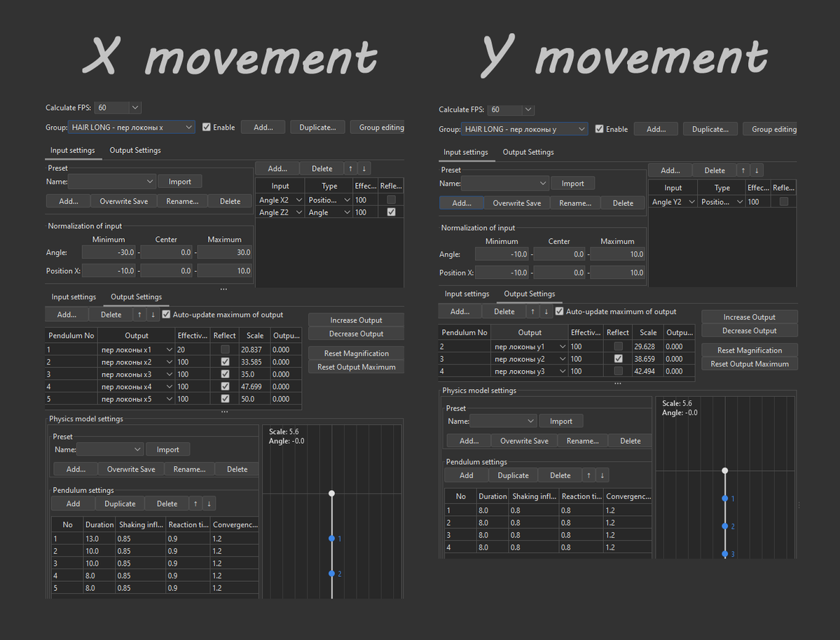Move output down in Y movement output settings
The width and height of the screenshot is (840, 640).
point(546,311)
